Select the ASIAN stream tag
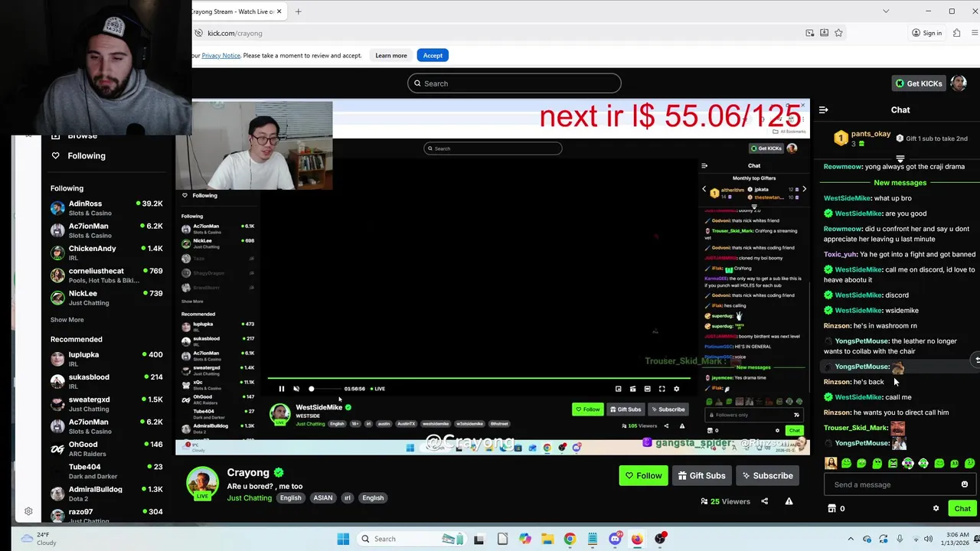Screen dimensions: 980x551 pyautogui.click(x=322, y=498)
